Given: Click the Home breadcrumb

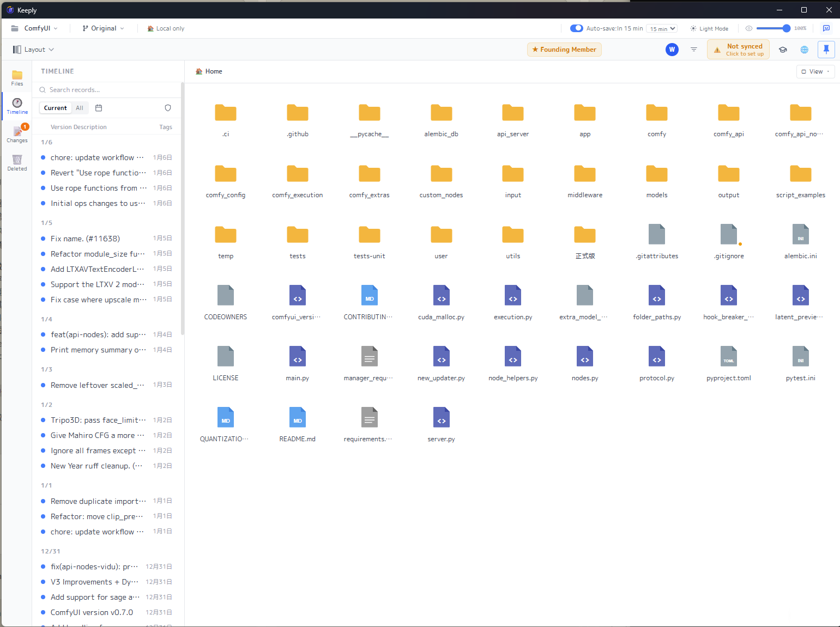Looking at the screenshot, I should (209, 71).
